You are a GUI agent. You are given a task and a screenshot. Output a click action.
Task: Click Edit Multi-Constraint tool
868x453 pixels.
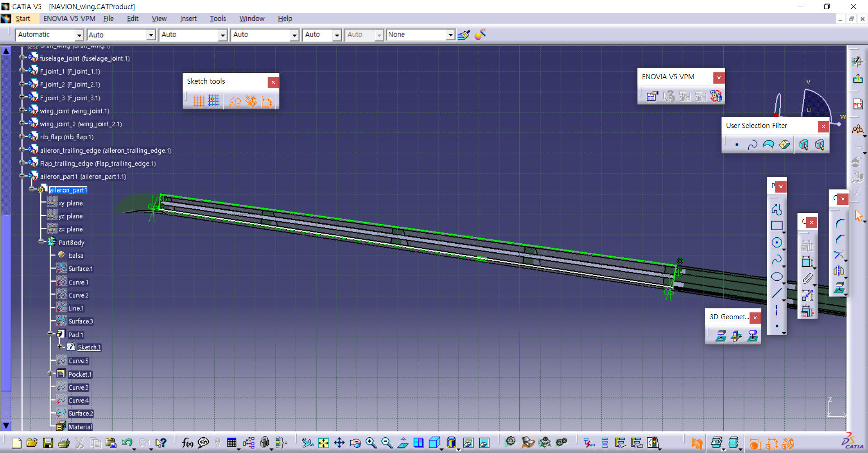click(x=807, y=311)
